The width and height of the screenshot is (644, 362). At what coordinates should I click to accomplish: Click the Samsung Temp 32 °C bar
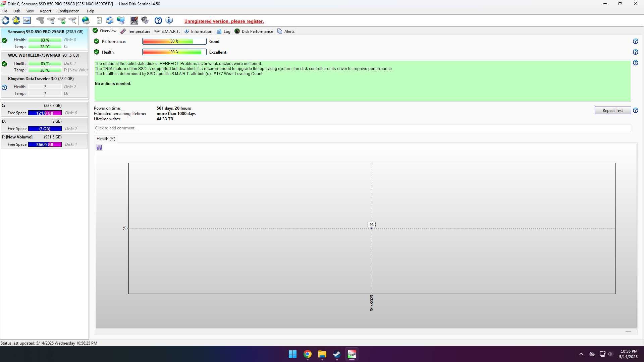pyautogui.click(x=45, y=47)
